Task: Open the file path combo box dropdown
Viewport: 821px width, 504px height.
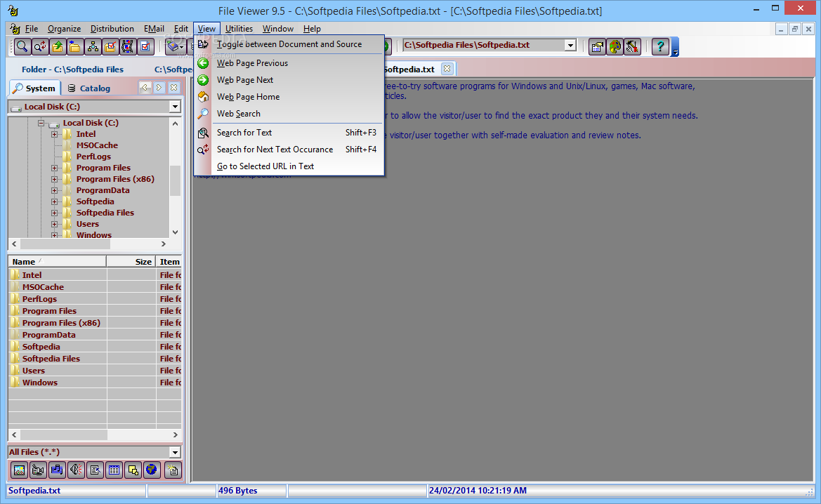Action: 571,45
